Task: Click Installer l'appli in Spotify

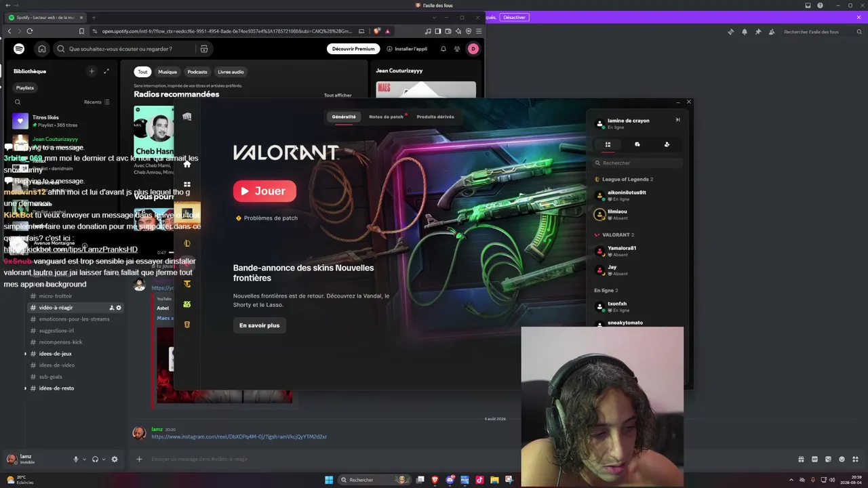Action: pos(407,49)
